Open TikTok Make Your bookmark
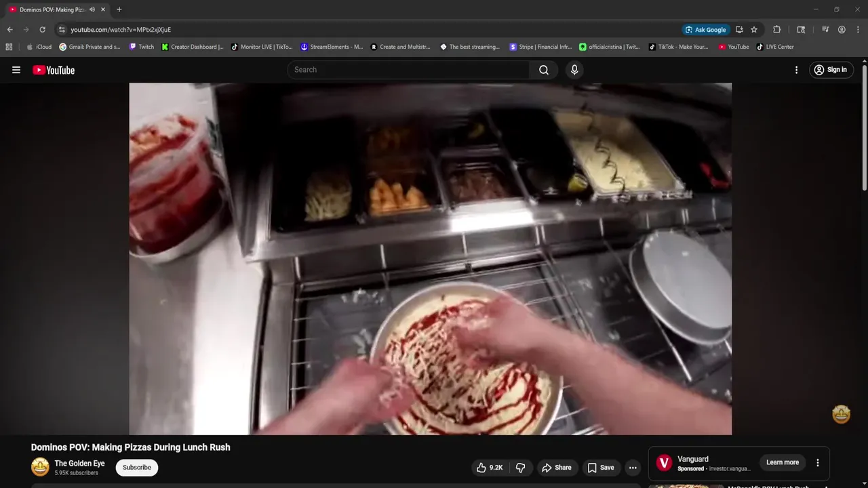Viewport: 868px width, 488px height. point(678,47)
